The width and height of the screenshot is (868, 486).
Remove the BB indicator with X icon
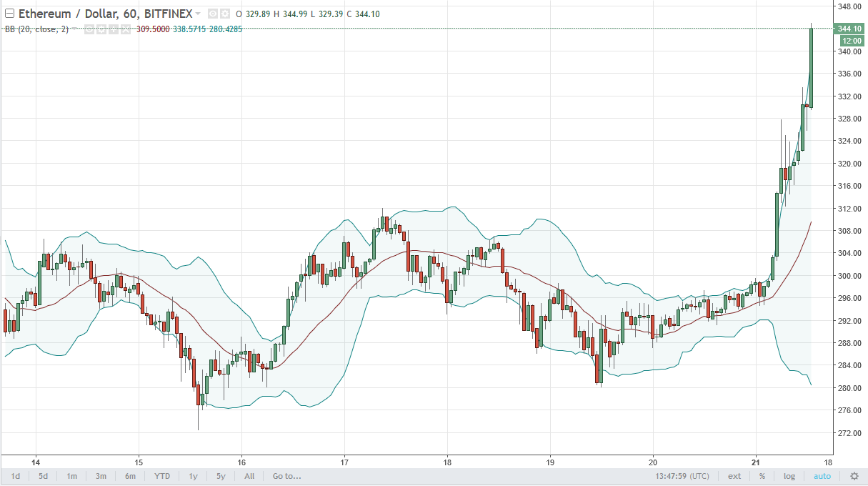(126, 29)
